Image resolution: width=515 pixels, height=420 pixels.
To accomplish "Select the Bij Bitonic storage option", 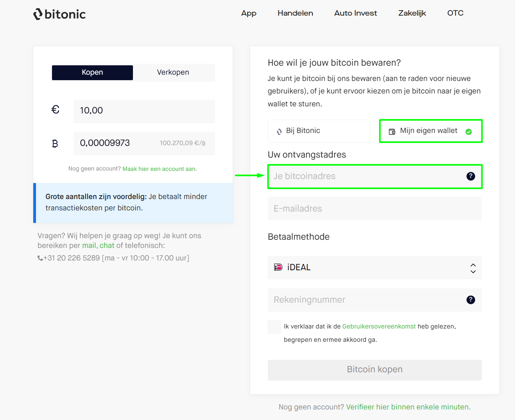I will pyautogui.click(x=319, y=131).
